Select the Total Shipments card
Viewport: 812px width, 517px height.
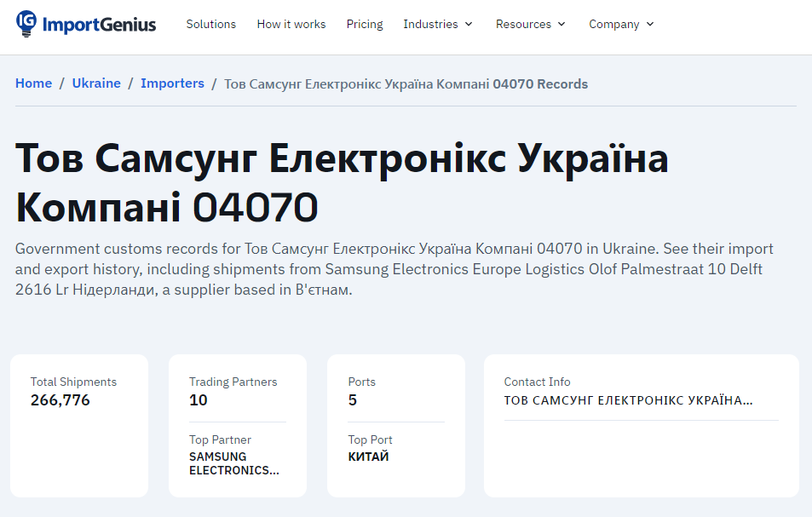[78, 425]
